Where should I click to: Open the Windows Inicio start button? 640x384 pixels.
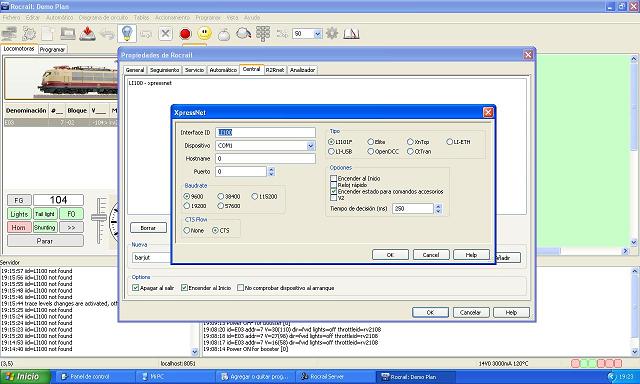(x=25, y=377)
